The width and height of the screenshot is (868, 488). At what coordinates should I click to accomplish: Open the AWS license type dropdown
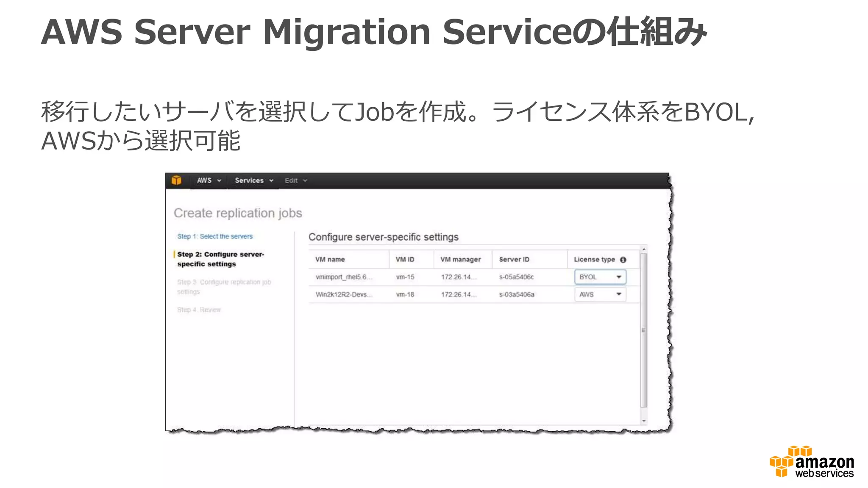click(600, 294)
